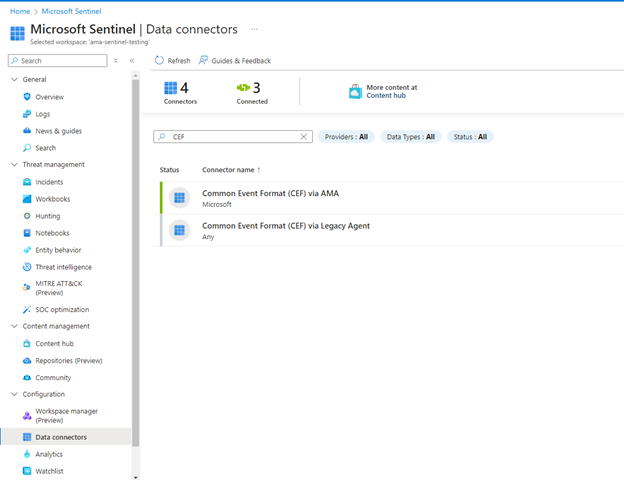Click the Entity behavior icon
This screenshot has height=480, width=624.
tap(27, 250)
